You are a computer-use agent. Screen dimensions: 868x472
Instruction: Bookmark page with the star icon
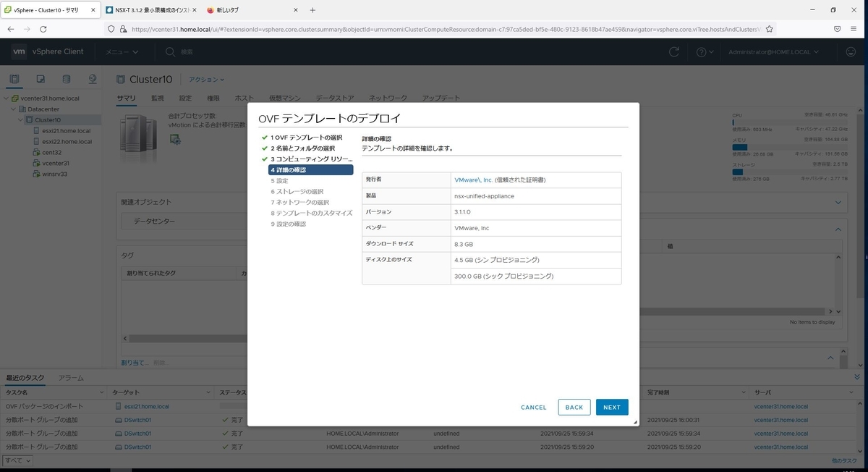click(770, 29)
